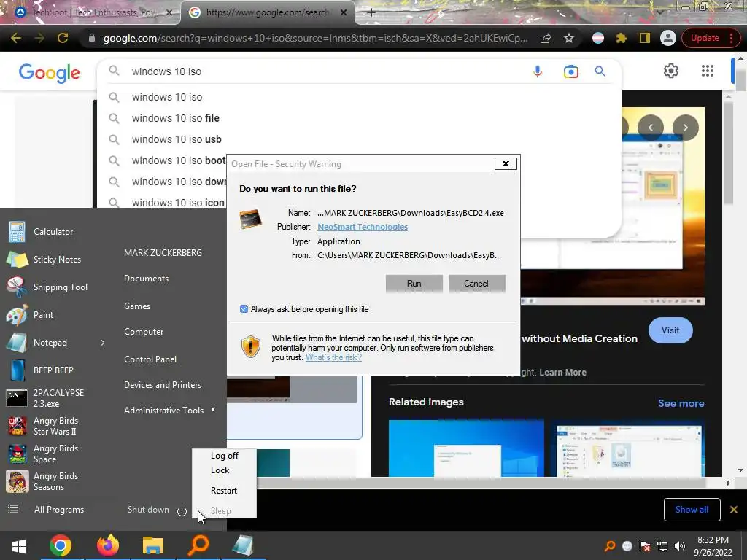The width and height of the screenshot is (747, 560).
Task: Open Computer from Start menu
Action: [144, 332]
